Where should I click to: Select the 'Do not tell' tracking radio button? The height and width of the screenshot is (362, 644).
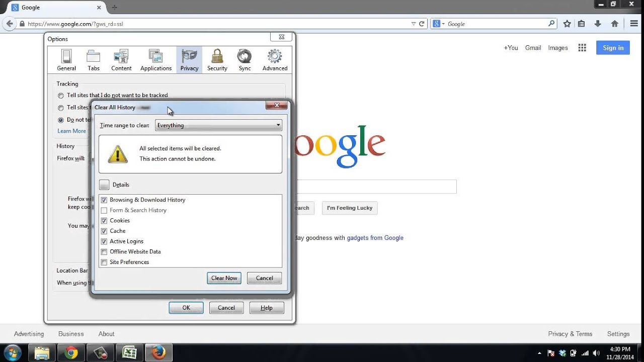pyautogui.click(x=61, y=120)
